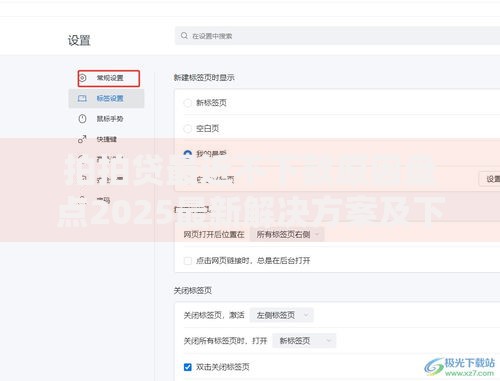Image resolution: width=500 pixels, height=381 pixels.
Task: Enable 点击网页链接时,总是在后台打开 checkbox
Action: point(188,261)
